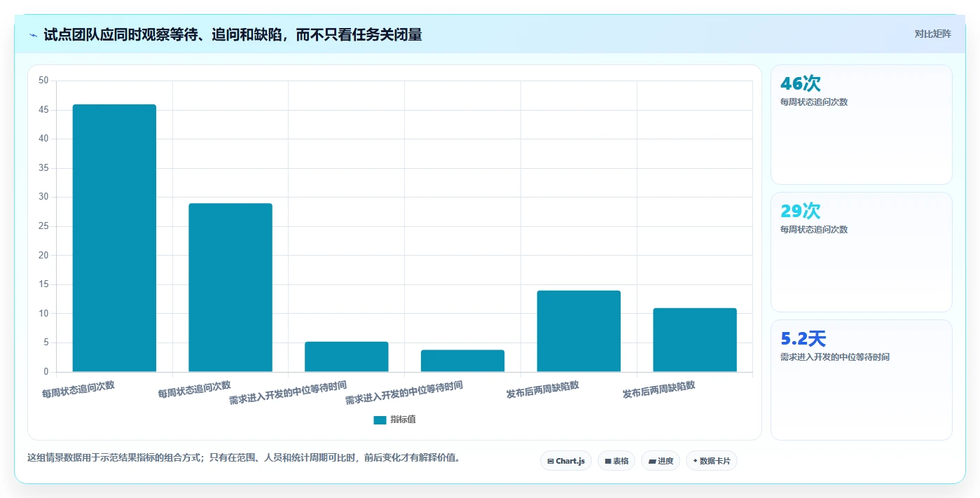This screenshot has height=498, width=980.
Task: Click the 需求进入开发的中位等待时间 caption under 5.2天
Action: point(835,357)
